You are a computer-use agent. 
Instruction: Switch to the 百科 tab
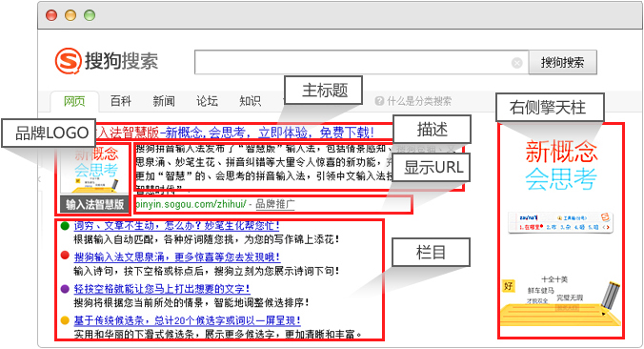coord(121,101)
